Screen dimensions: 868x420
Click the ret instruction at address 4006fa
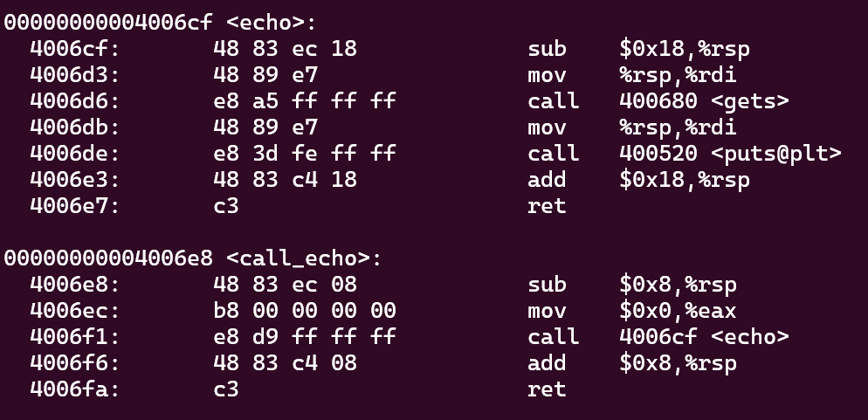547,389
